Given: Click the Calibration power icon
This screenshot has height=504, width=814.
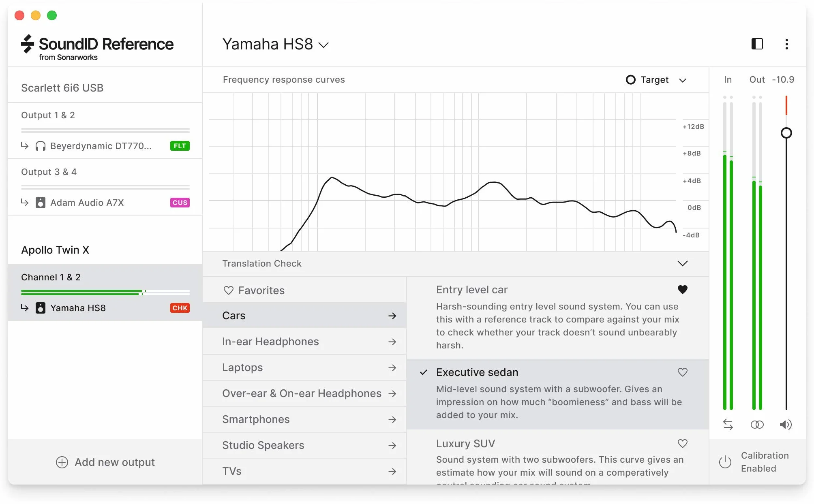Looking at the screenshot, I should [x=725, y=462].
